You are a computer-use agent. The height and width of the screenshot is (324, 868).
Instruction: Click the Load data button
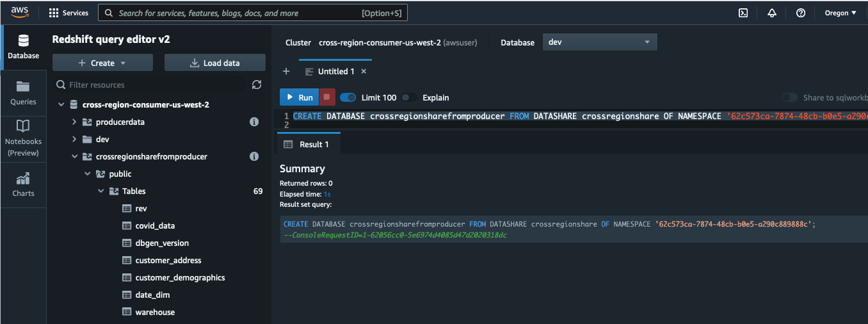[x=215, y=63]
